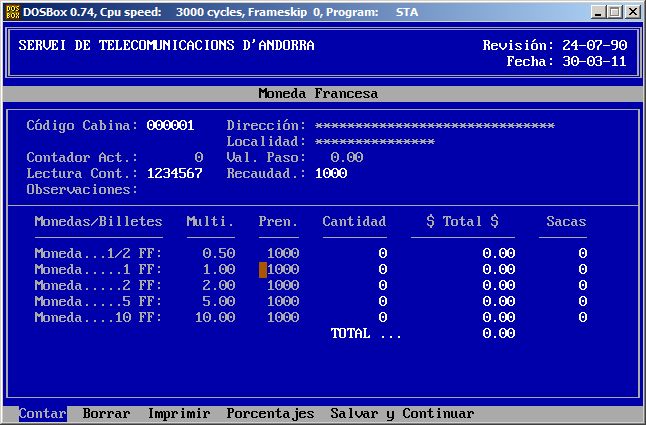Viewport: 646px width, 425px height.
Task: Click the Código Cabina value 000001
Action: pos(170,126)
